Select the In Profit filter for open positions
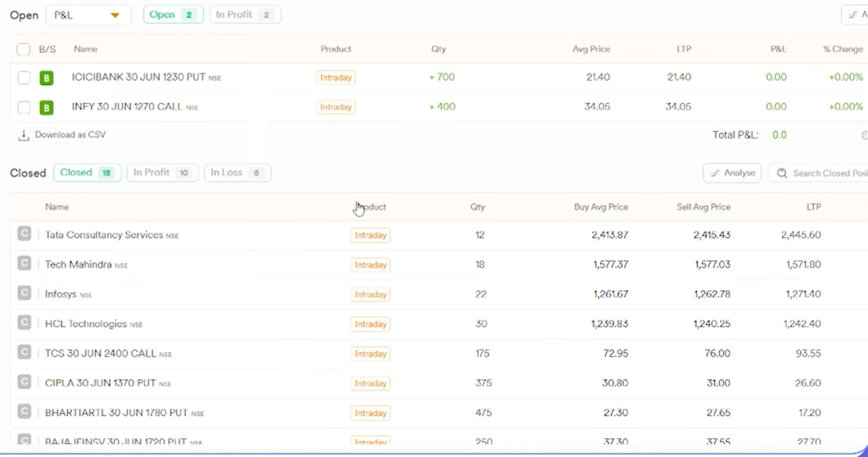Image resolution: width=868 pixels, height=457 pixels. tap(244, 15)
